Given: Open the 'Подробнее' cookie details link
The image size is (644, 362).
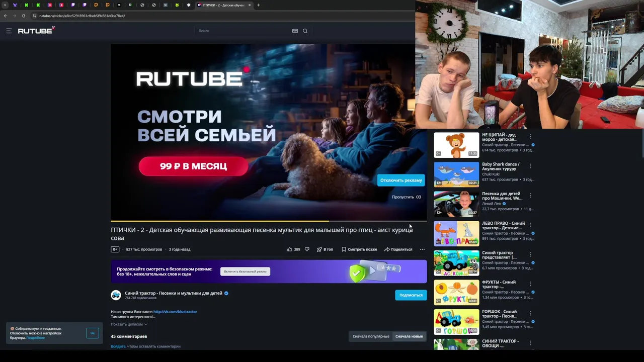Looking at the screenshot, I should (x=36, y=338).
